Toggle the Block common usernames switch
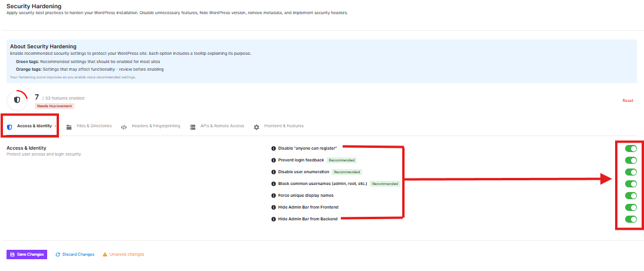Image resolution: width=644 pixels, height=271 pixels. pos(631,184)
